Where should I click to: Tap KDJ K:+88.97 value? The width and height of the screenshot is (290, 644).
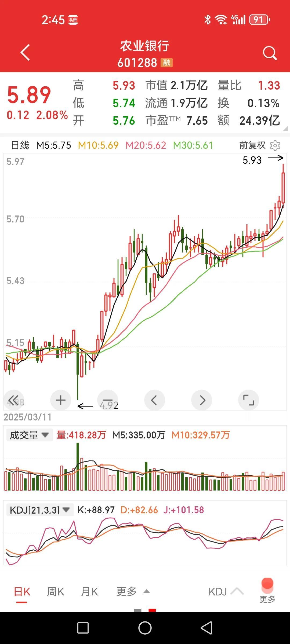pos(96,510)
